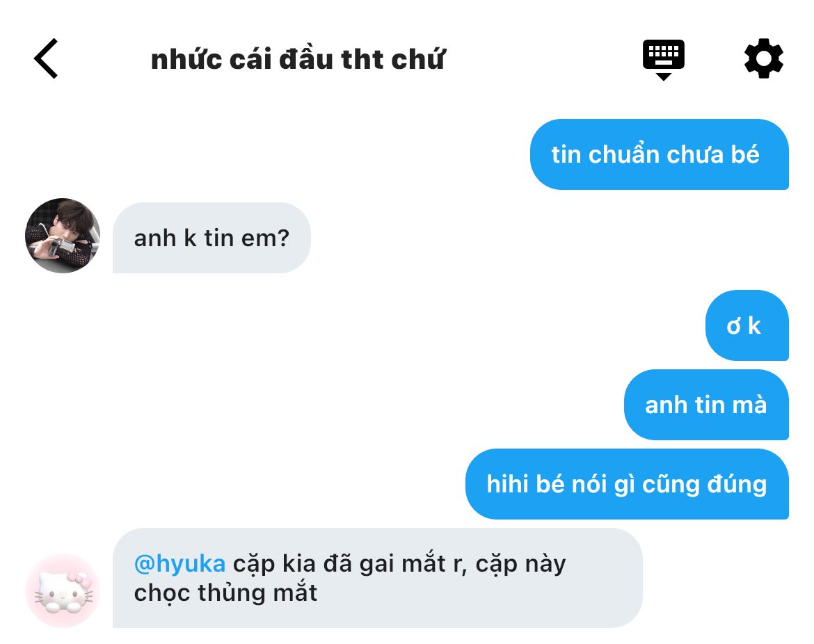Tap the message about 'chọc thủng mắt'
Viewport: 814px width, 644px height.
(377, 578)
